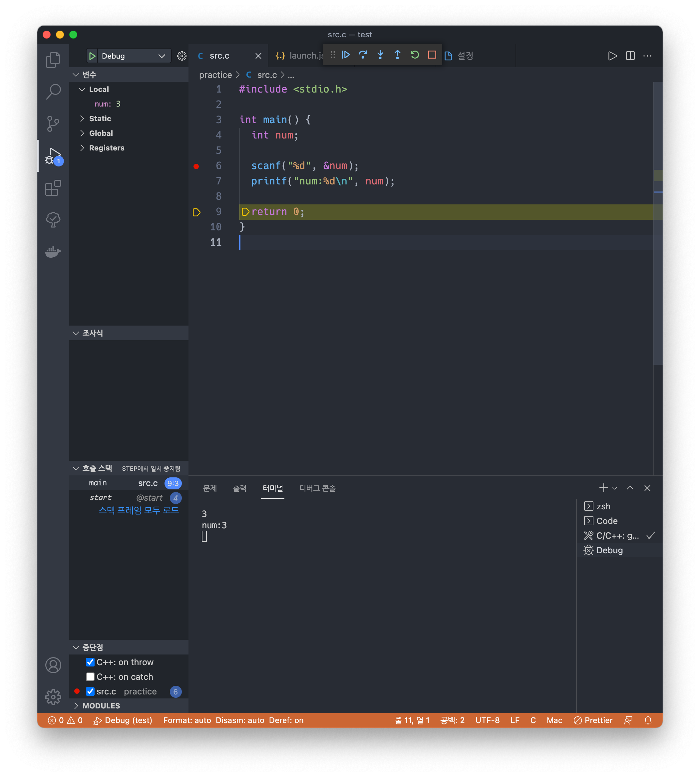Viewport: 700px width, 777px height.
Task: Open the Explorer view in activity bar
Action: (x=53, y=60)
